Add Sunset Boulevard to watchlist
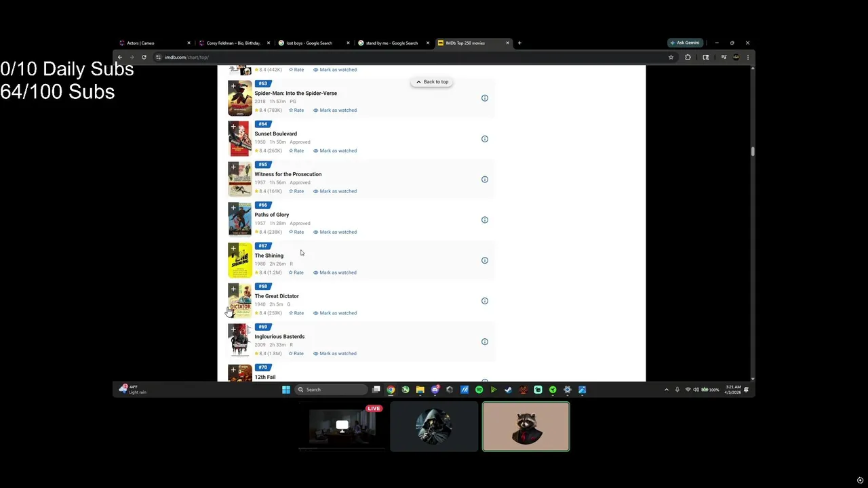868x488 pixels. point(233,127)
